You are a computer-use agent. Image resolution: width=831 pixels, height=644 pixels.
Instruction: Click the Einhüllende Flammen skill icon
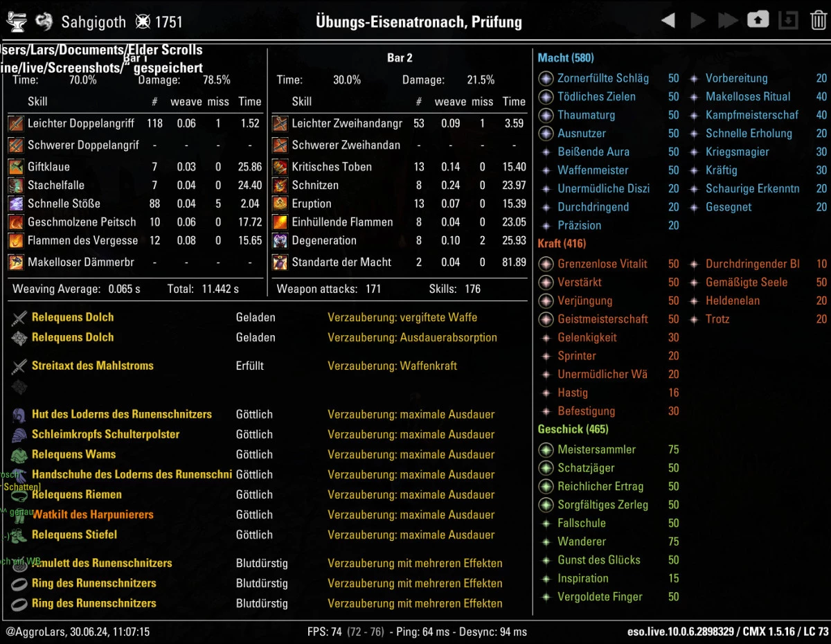point(280,222)
